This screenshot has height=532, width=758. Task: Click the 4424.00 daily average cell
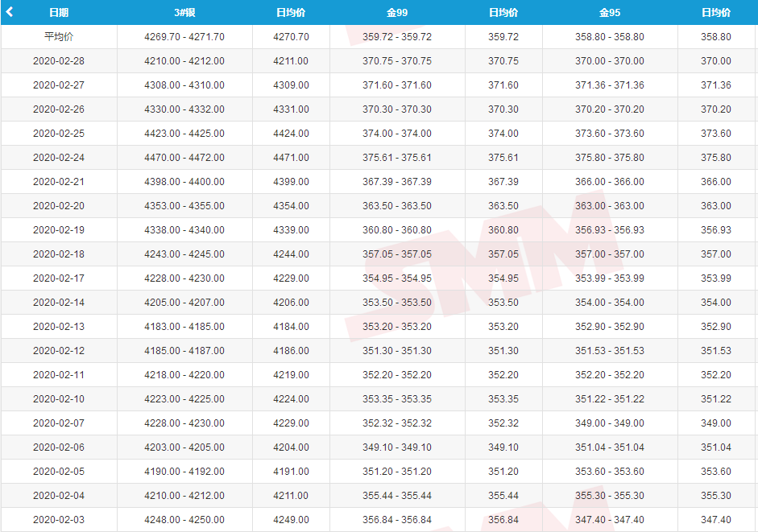click(291, 134)
